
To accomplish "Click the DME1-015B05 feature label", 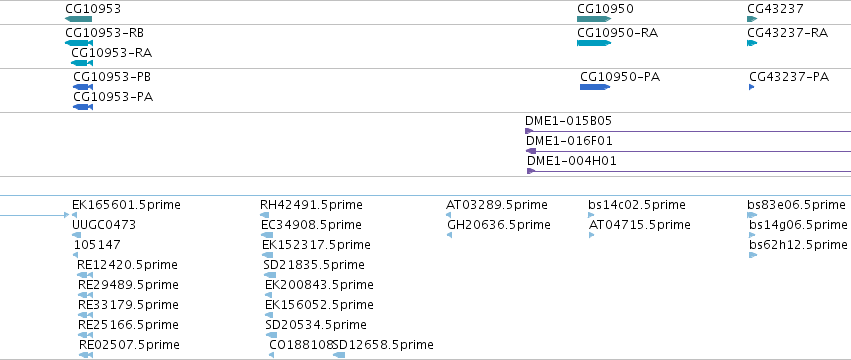I will pos(568,121).
